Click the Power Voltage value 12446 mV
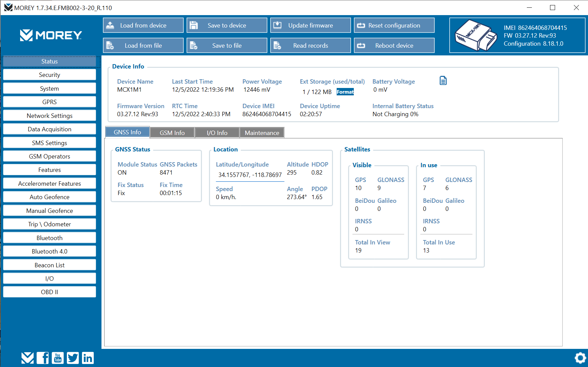 (x=257, y=90)
